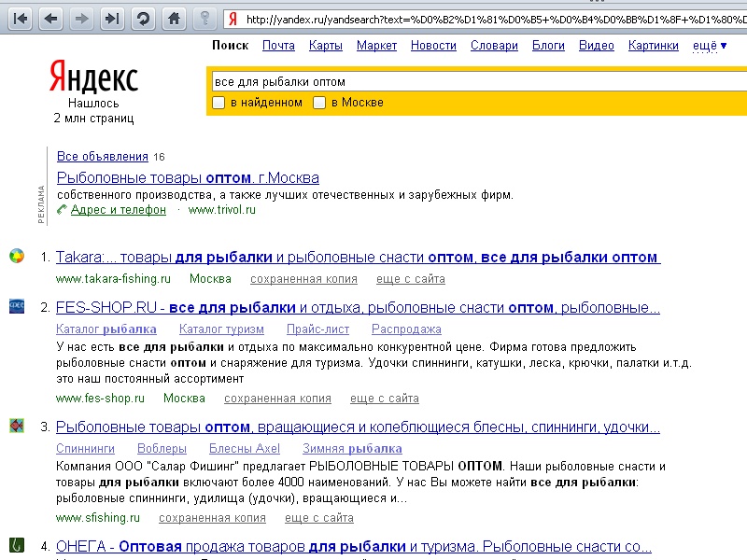Screen dimensions: 747x560
Task: Click the www.fes-shop.ru URL
Action: tap(100, 399)
